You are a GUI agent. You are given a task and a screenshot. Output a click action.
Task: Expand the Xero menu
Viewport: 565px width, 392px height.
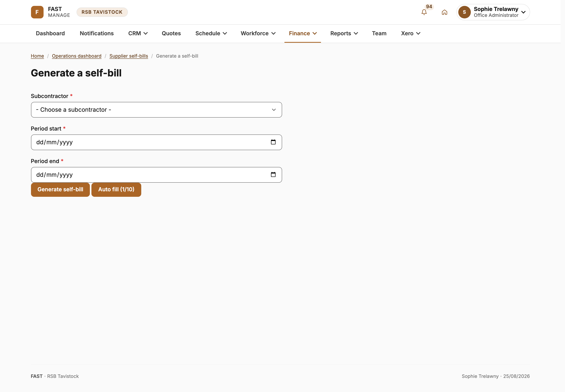pyautogui.click(x=411, y=33)
